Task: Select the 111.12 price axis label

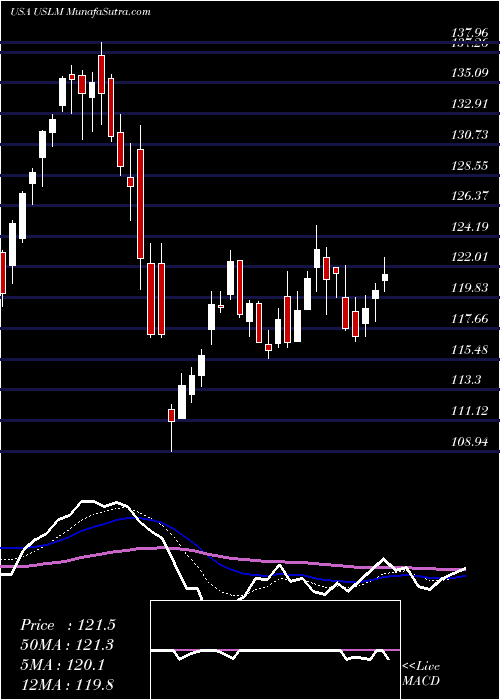Action: pyautogui.click(x=471, y=411)
